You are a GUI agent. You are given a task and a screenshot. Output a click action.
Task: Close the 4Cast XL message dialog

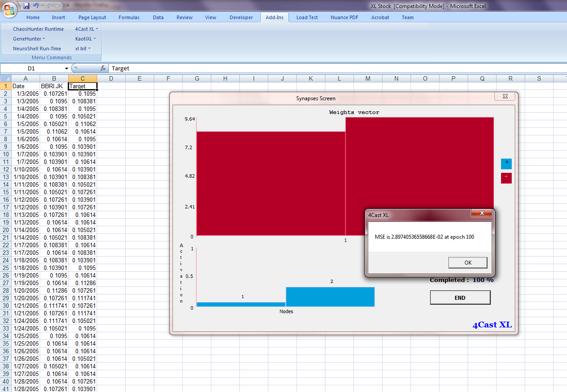[x=481, y=214]
